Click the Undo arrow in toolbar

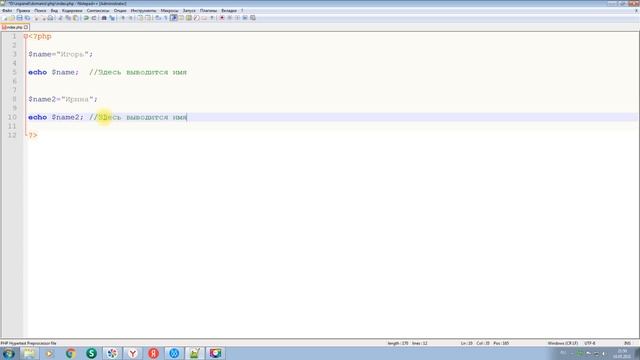click(86, 18)
